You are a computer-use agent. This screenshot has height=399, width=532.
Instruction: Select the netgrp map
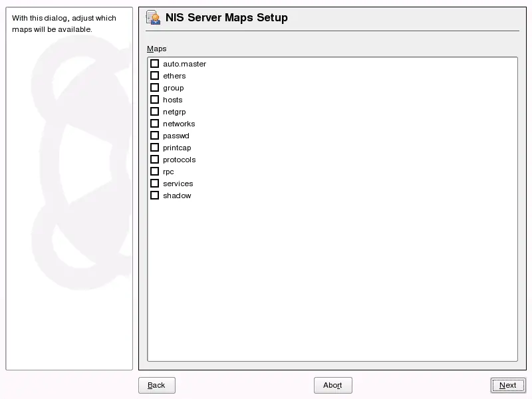tap(154, 111)
